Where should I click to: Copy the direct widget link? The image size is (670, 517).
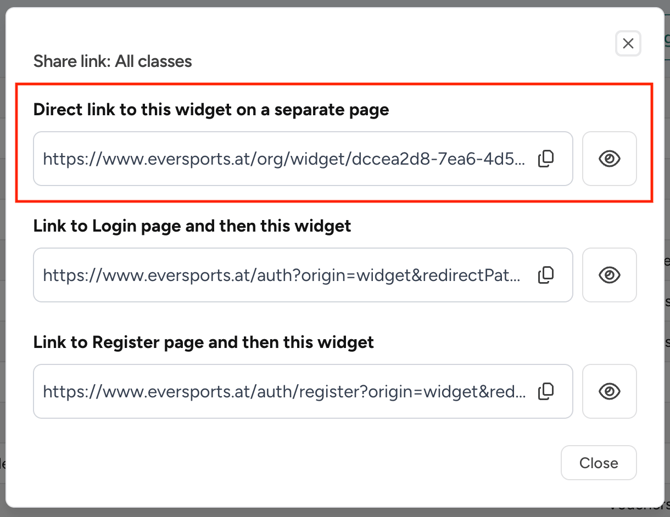point(546,159)
